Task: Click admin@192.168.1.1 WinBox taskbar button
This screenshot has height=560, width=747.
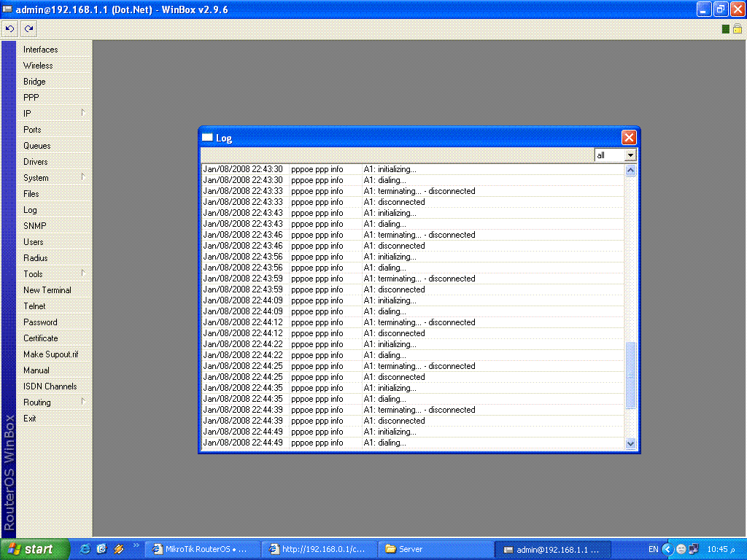Action: click(553, 549)
